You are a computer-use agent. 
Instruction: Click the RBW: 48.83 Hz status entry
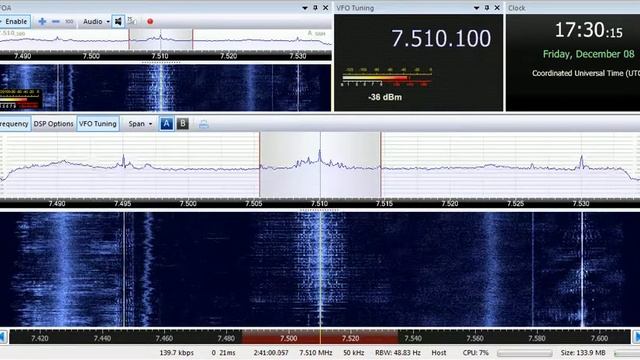point(398,353)
